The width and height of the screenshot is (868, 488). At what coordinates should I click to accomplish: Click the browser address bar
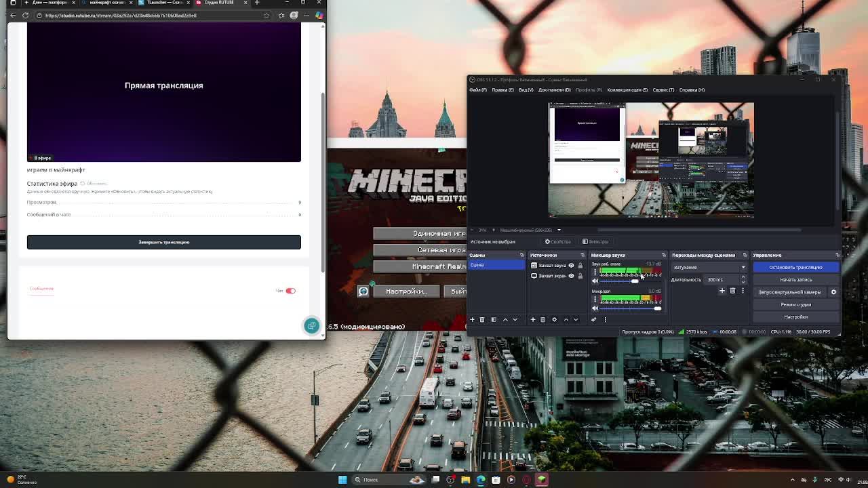click(x=153, y=16)
